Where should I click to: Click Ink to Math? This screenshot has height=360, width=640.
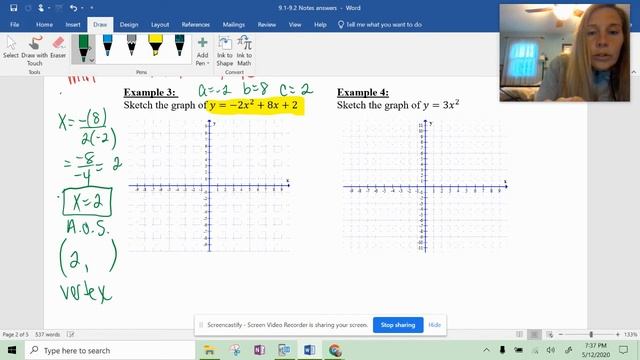[x=244, y=51]
